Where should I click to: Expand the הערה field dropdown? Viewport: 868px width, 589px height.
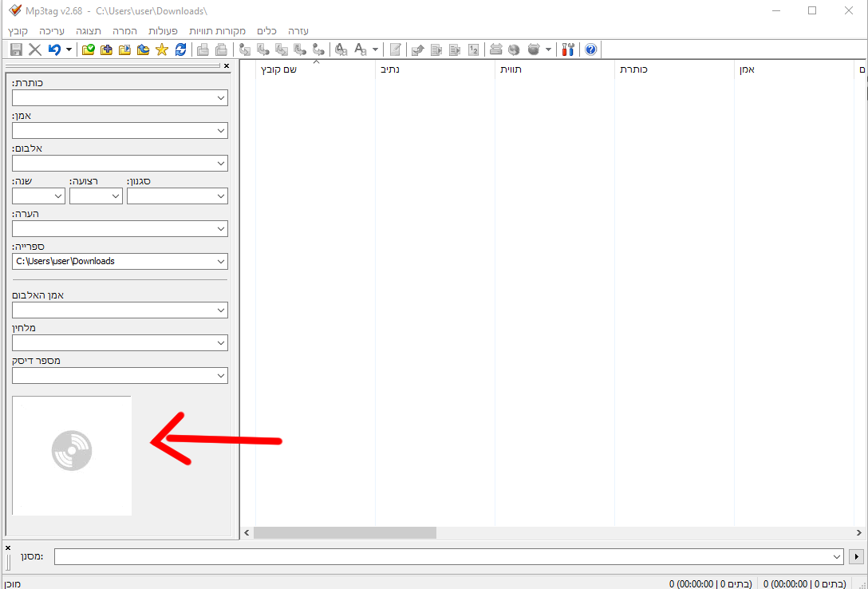[222, 228]
